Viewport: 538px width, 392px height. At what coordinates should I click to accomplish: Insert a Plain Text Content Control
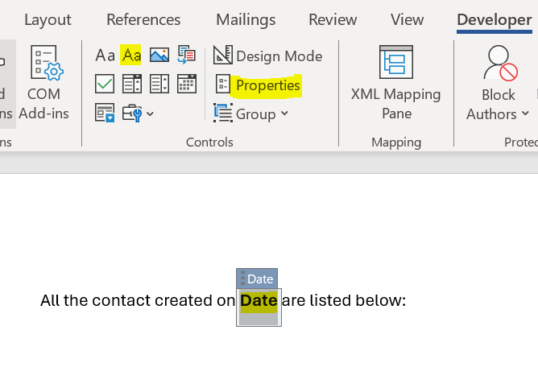click(130, 56)
